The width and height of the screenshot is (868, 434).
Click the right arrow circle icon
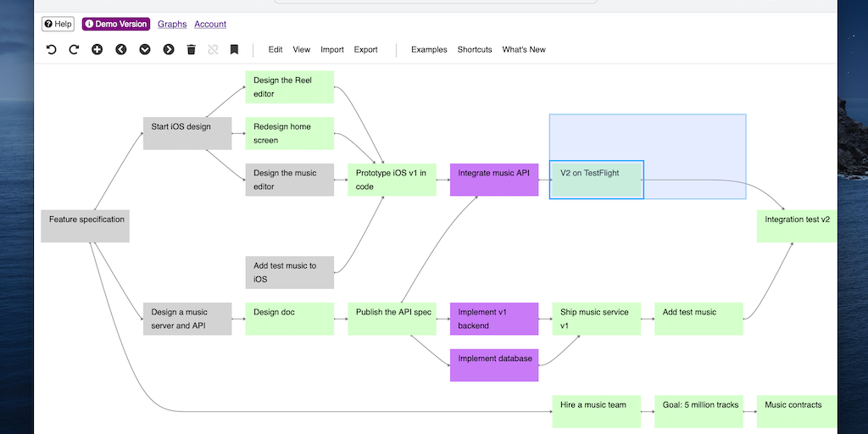[x=169, y=50]
